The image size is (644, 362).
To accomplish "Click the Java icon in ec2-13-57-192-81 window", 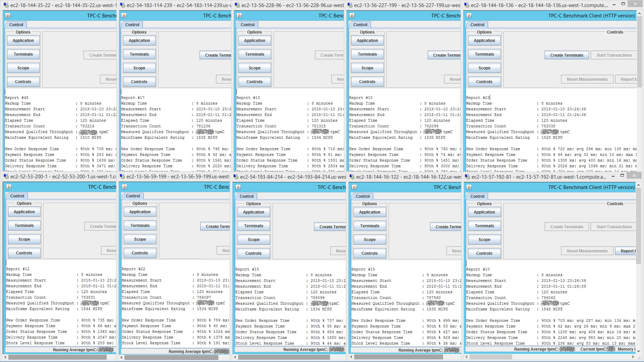I will tap(469, 187).
